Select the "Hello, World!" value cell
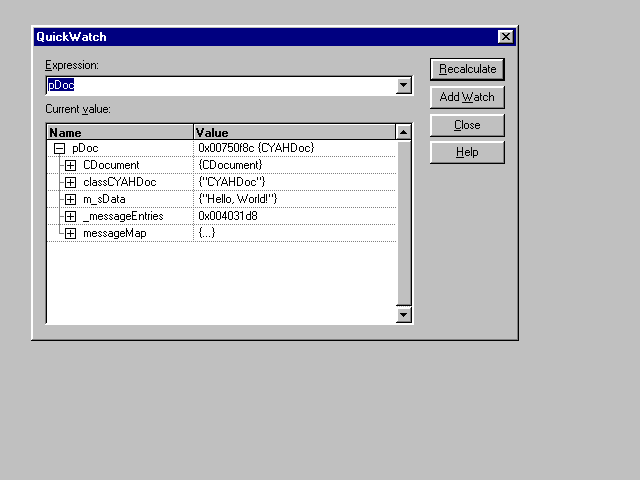640x480 pixels. tap(238, 199)
